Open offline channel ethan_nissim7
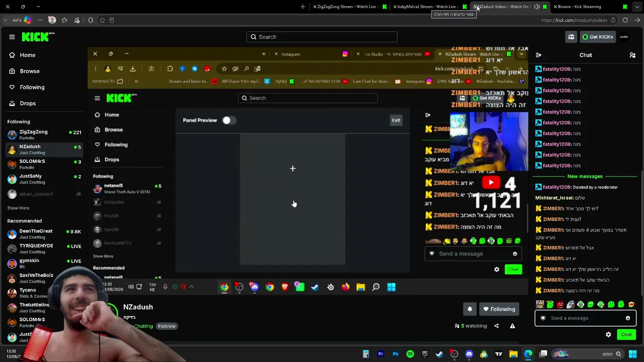This screenshot has height=362, width=644. (44, 194)
